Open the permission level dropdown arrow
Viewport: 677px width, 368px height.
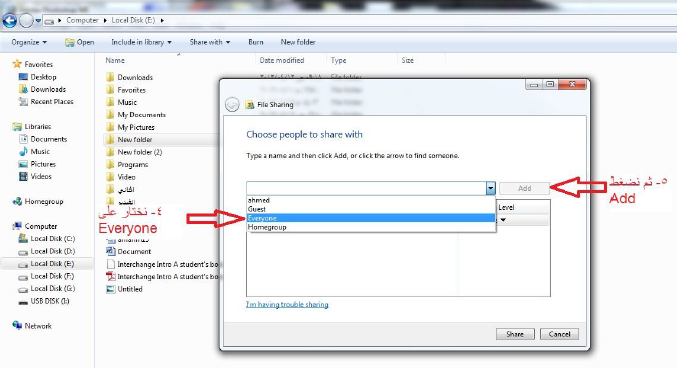(x=503, y=220)
